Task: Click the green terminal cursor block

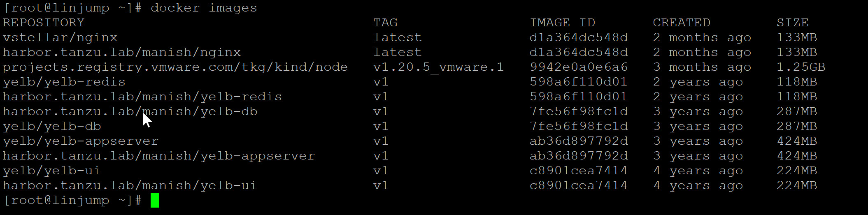Action: click(154, 200)
